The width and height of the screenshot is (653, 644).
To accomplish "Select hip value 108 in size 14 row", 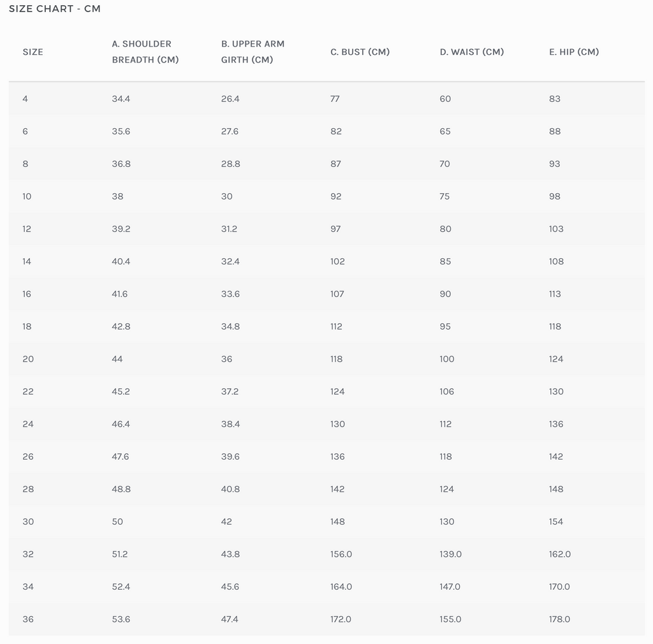I will (x=556, y=261).
